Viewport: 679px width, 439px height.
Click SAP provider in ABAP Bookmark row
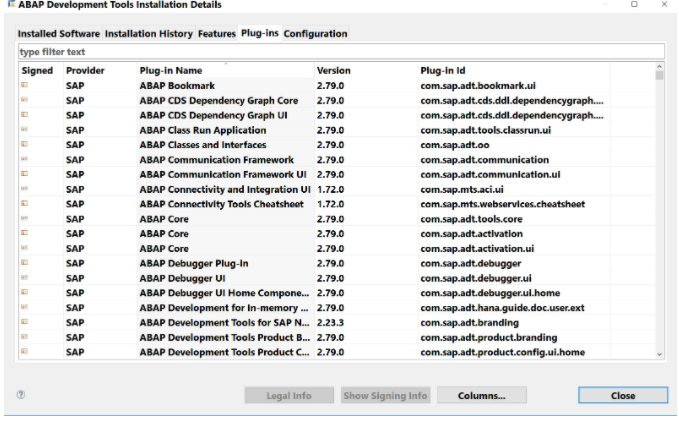coord(75,86)
